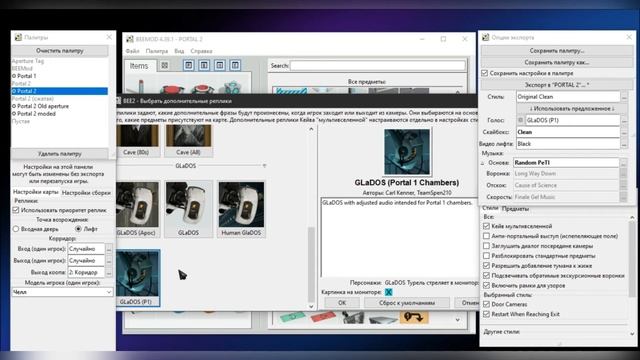This screenshot has width=640, height=360.
Task: Select the highlighted Portal 2 palette
Action: 60,91
